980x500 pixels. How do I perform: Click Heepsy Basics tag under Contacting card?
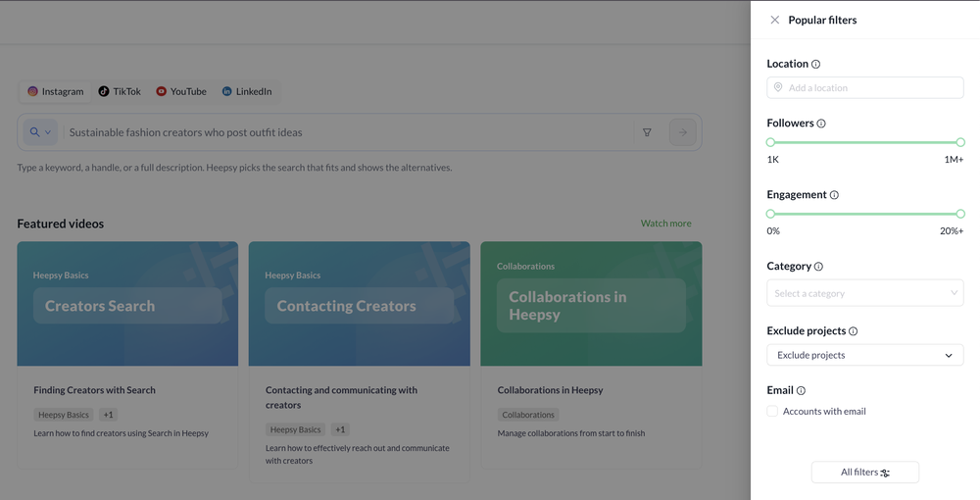[x=295, y=430]
